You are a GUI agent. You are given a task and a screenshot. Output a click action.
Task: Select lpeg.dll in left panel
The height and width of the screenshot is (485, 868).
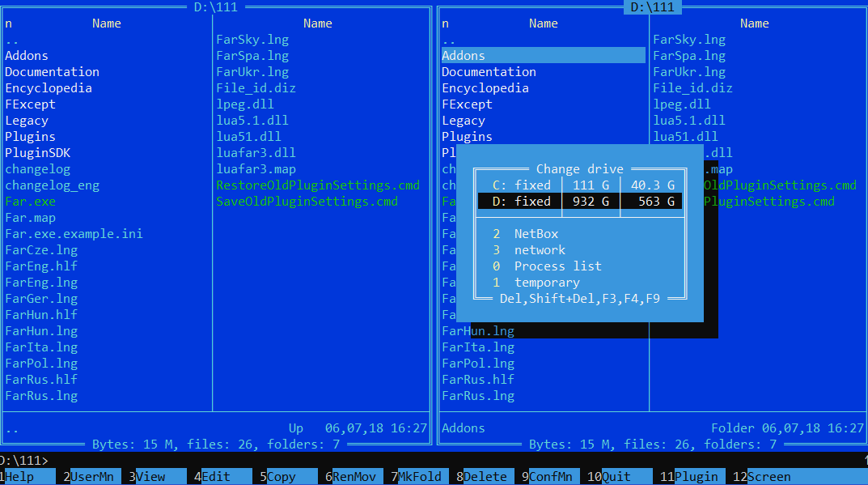tap(244, 104)
